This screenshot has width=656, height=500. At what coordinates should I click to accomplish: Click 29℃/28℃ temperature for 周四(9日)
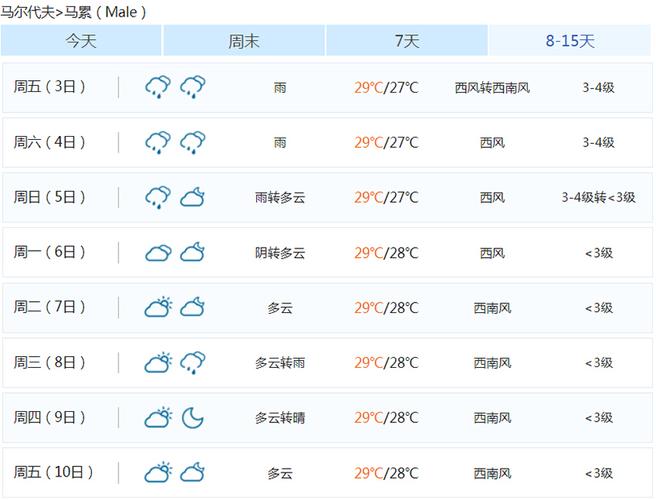386,418
